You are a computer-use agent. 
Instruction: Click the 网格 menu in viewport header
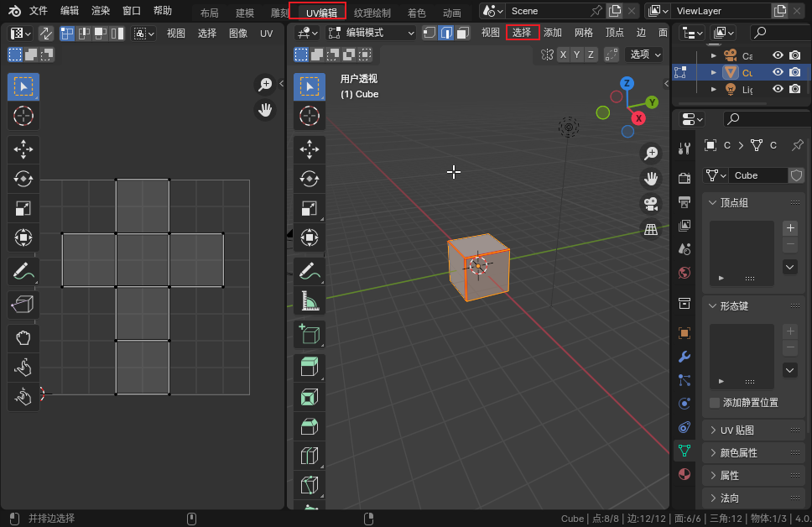583,33
